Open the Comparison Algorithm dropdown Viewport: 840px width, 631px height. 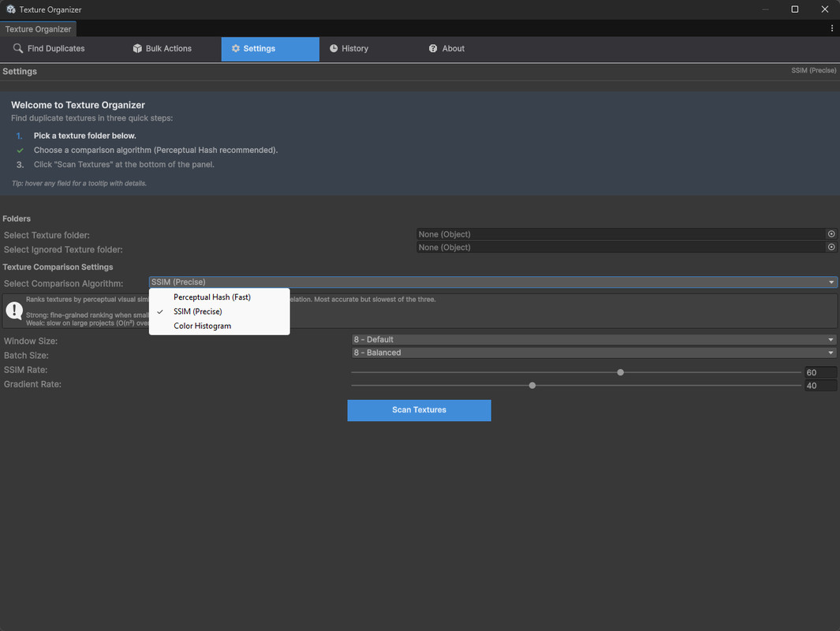click(493, 282)
